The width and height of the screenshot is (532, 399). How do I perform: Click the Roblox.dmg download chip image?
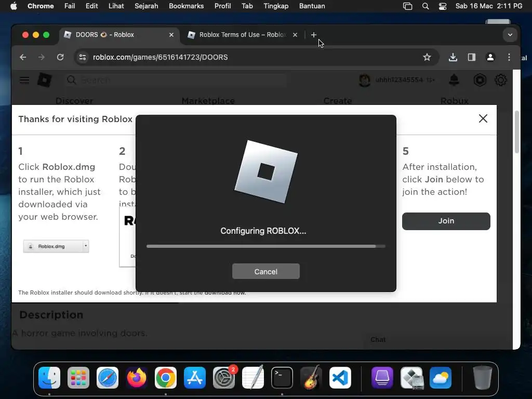(x=56, y=246)
